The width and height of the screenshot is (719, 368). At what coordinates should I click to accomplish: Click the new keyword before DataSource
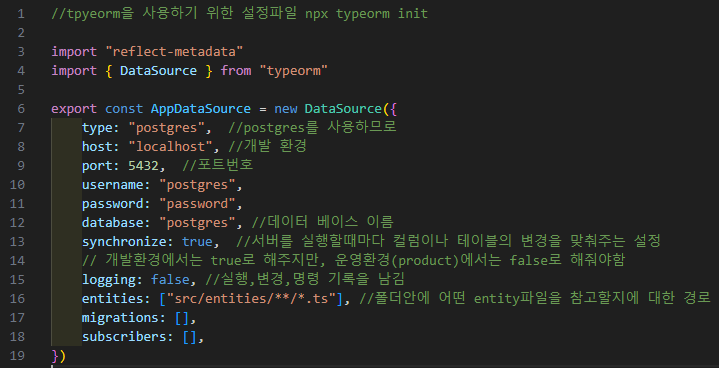285,109
